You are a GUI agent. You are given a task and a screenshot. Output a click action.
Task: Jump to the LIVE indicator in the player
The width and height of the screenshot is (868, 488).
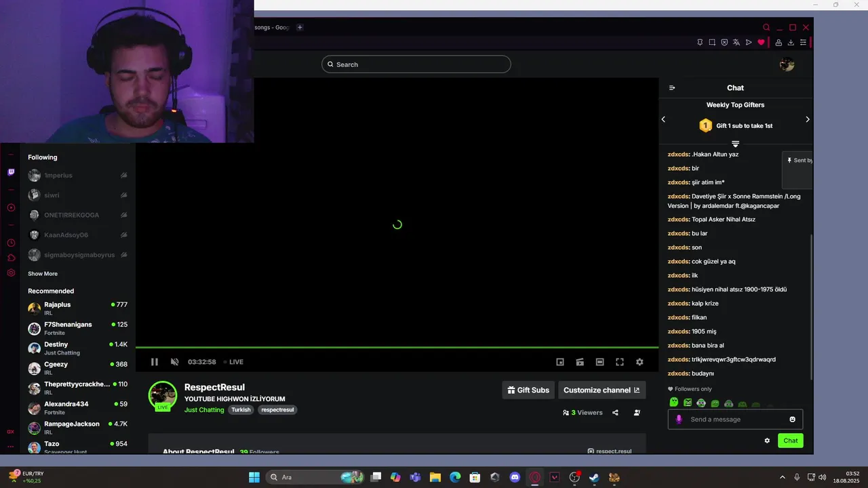click(x=234, y=362)
